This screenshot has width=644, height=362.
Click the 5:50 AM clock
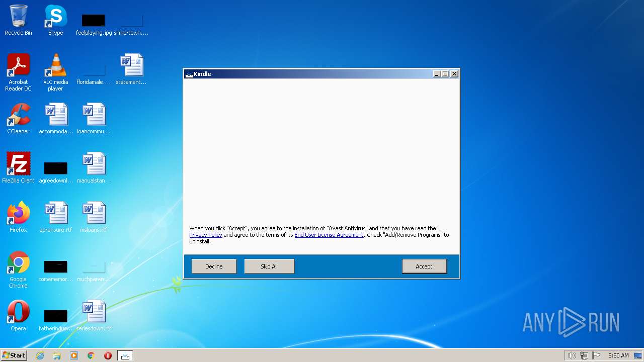[618, 355]
